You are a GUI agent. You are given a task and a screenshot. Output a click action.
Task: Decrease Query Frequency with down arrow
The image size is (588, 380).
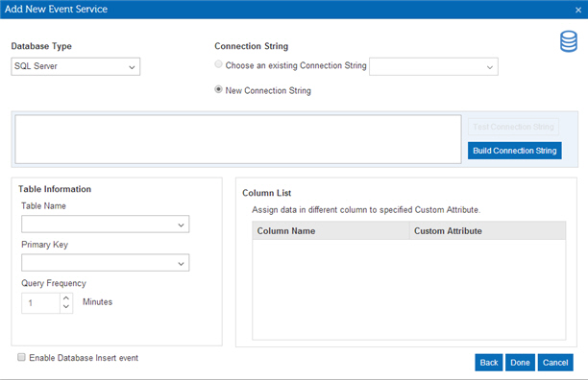pos(66,307)
